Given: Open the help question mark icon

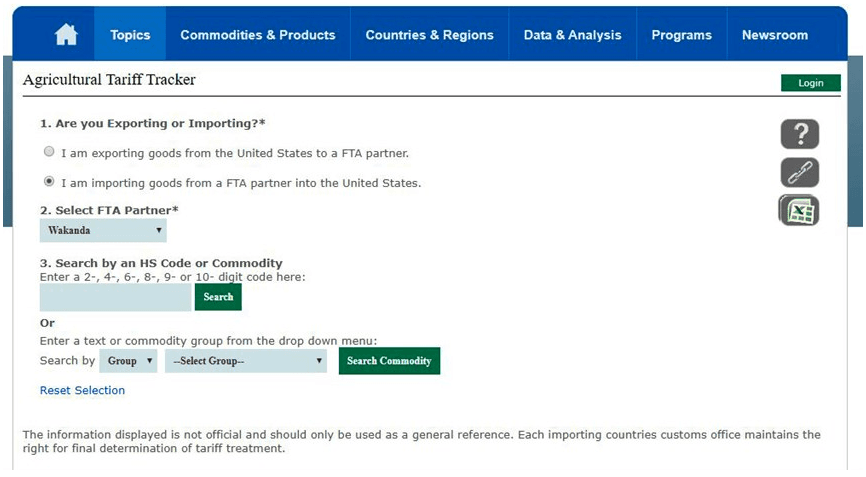Looking at the screenshot, I should tap(799, 134).
